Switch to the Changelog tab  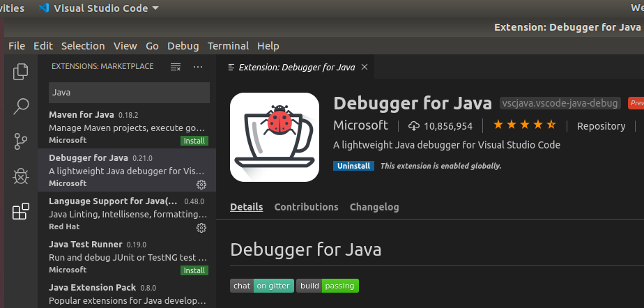click(374, 207)
